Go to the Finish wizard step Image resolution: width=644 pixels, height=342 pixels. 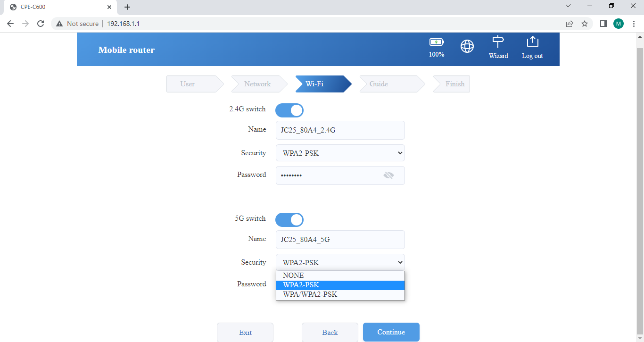451,84
